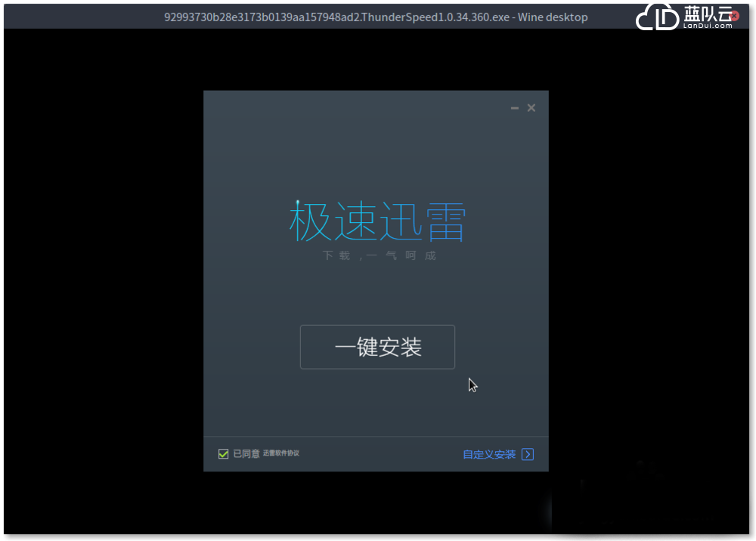The image size is (756, 541).
Task: Click the Wine desktop title bar text
Action: point(376,17)
